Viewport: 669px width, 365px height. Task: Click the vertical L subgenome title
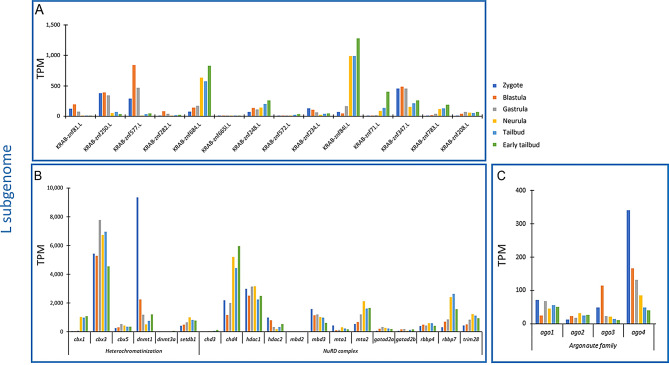[7, 189]
